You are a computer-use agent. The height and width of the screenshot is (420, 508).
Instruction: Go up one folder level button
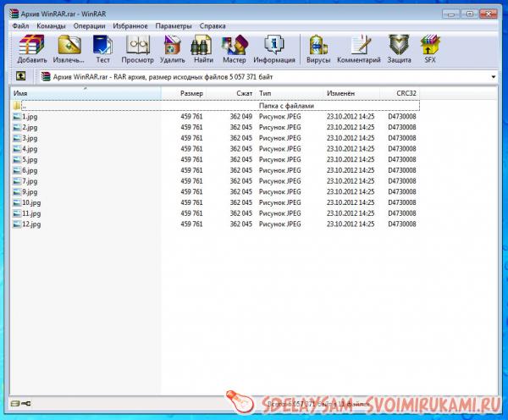[x=20, y=77]
